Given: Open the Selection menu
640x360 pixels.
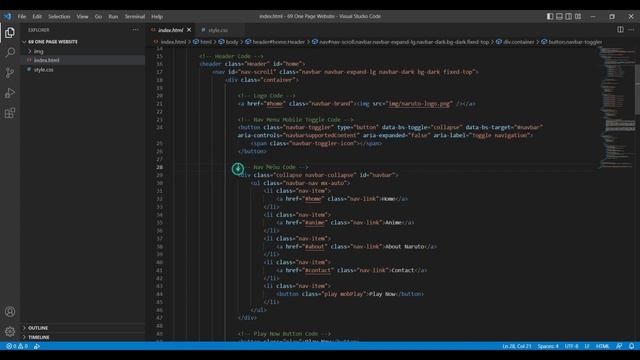Looking at the screenshot, I should coord(59,16).
